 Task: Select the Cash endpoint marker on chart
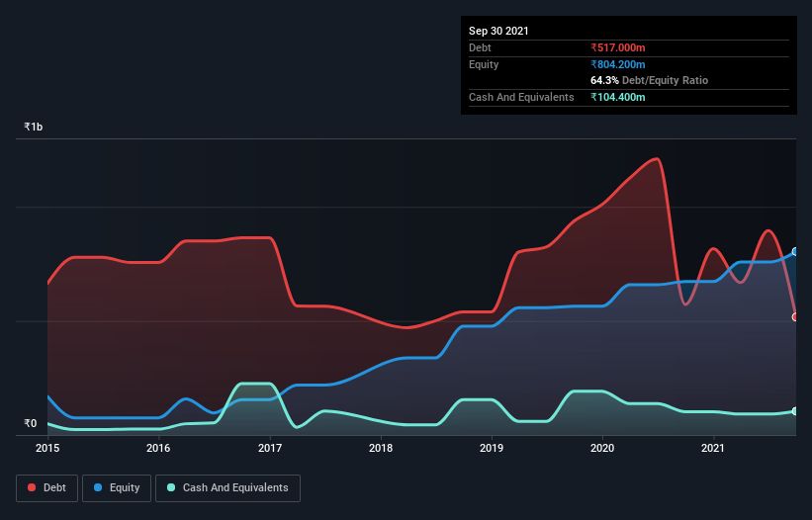coord(795,411)
